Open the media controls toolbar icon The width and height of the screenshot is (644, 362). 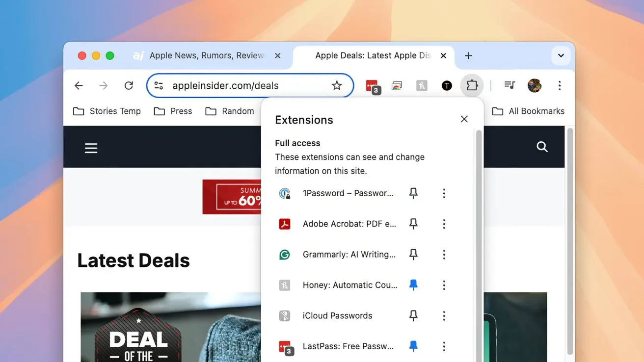pyautogui.click(x=510, y=86)
